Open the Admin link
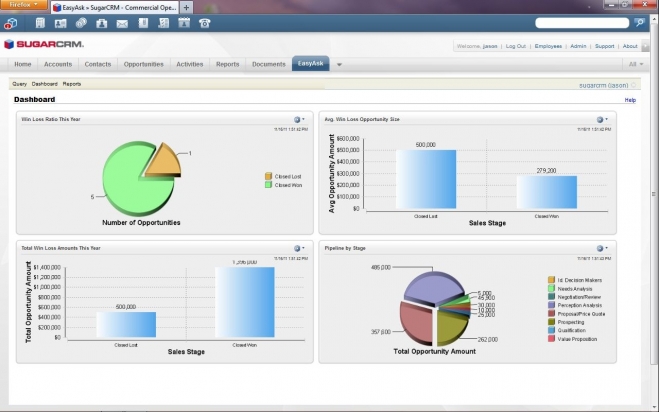659x412 pixels. pos(578,46)
